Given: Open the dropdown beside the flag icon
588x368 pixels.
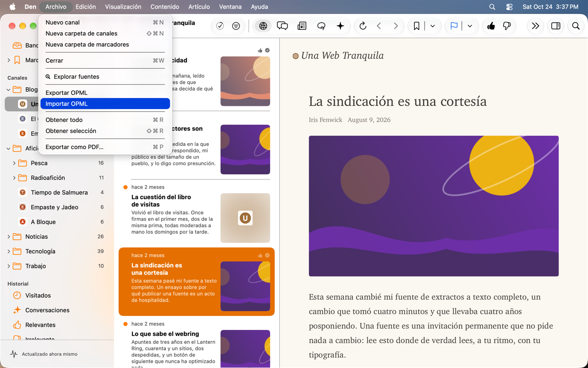Looking at the screenshot, I should click(x=470, y=26).
